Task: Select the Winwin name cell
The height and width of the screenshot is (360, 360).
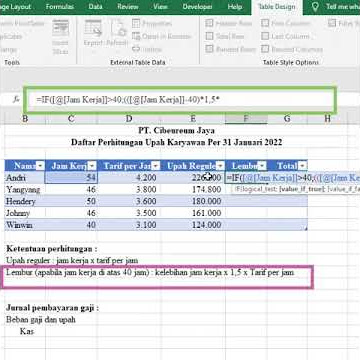Action: click(x=25, y=225)
